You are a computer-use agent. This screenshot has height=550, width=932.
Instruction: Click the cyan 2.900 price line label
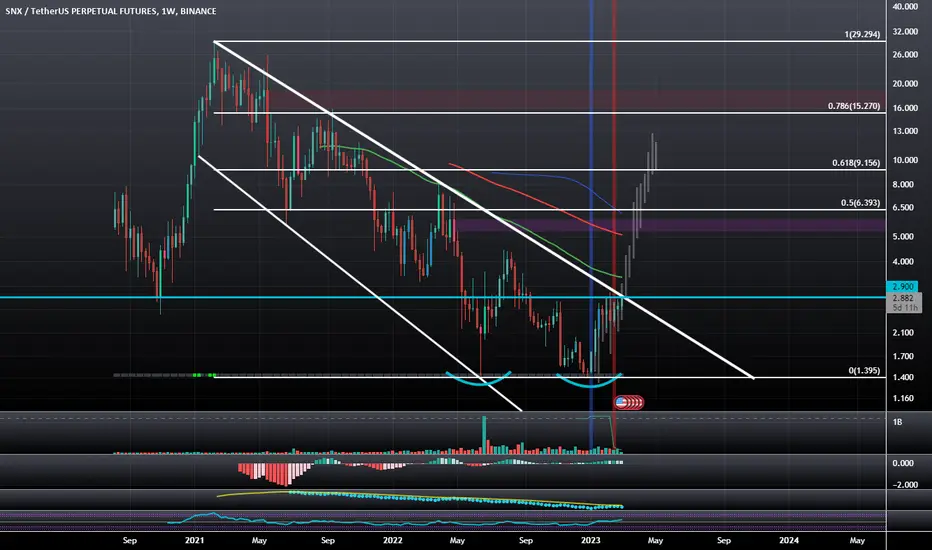point(902,287)
